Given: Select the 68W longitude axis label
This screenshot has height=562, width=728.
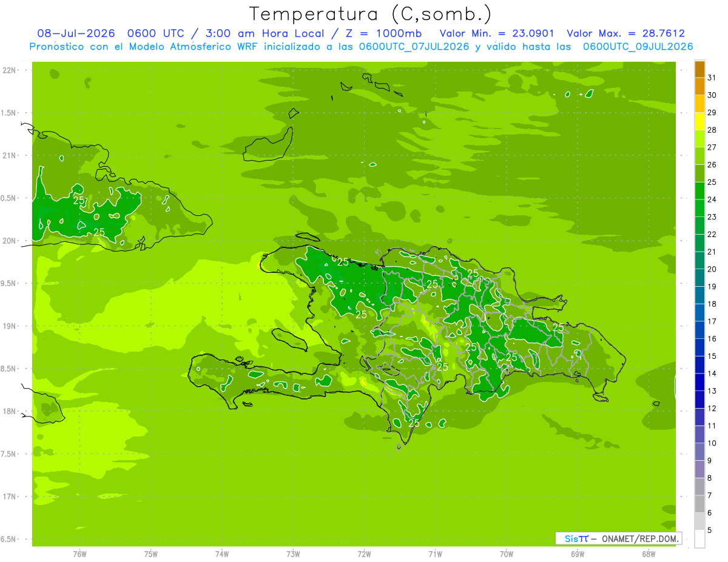Looking at the screenshot, I should click(649, 554).
